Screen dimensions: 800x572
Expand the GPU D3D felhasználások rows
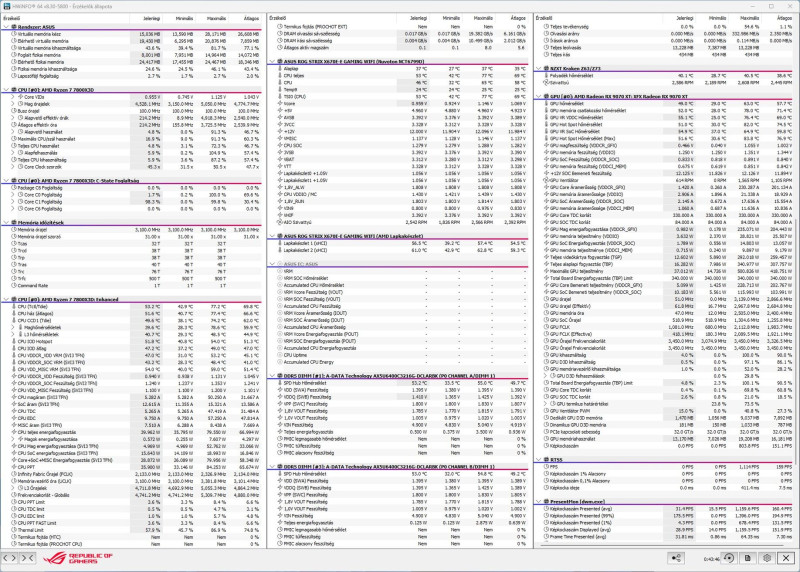[545, 376]
